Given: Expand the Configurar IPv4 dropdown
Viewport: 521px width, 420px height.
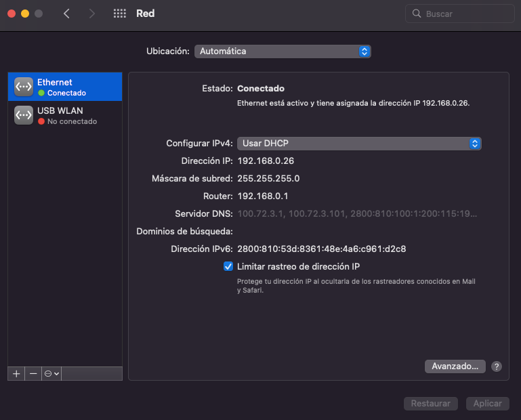Looking at the screenshot, I should pos(359,144).
